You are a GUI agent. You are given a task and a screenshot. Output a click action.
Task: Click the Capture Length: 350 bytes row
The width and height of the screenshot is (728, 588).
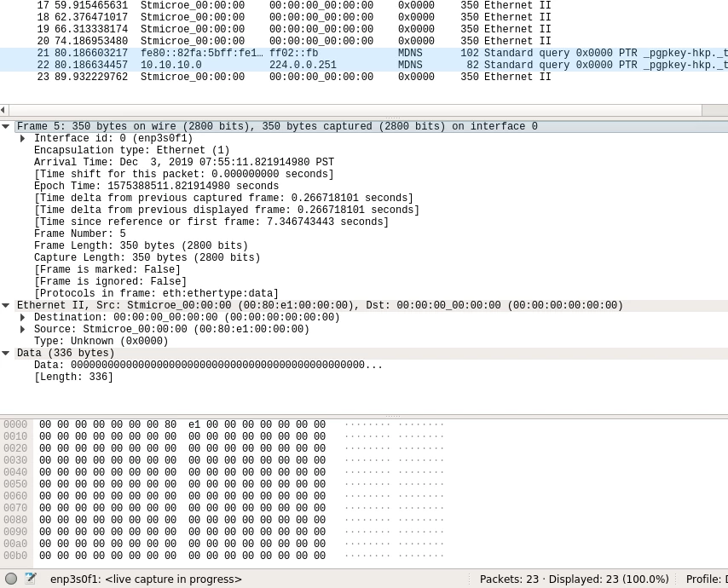point(147,257)
